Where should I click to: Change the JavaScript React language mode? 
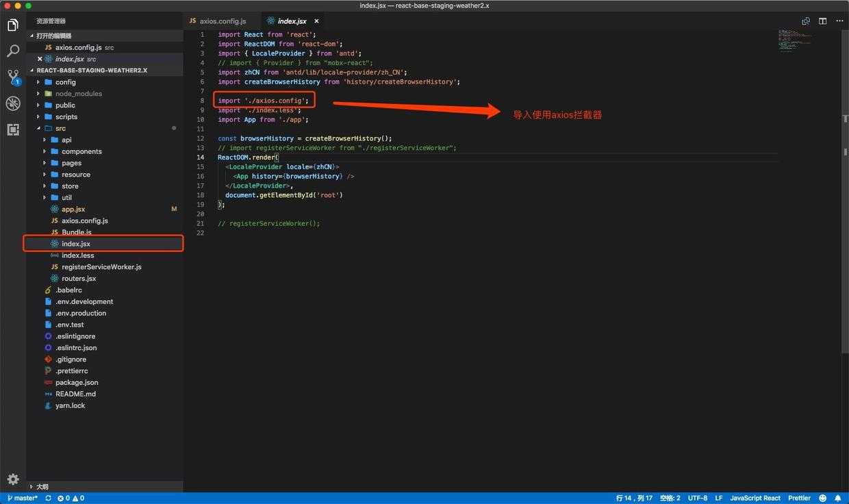point(755,499)
